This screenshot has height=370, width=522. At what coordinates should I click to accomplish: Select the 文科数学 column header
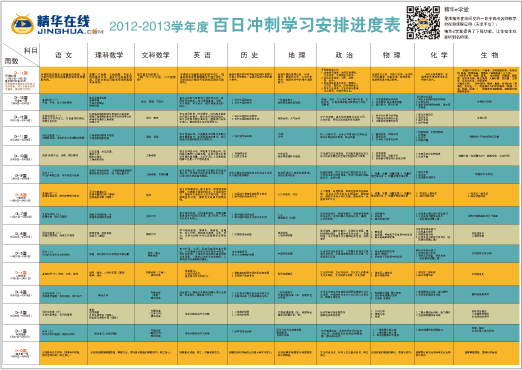[156, 55]
